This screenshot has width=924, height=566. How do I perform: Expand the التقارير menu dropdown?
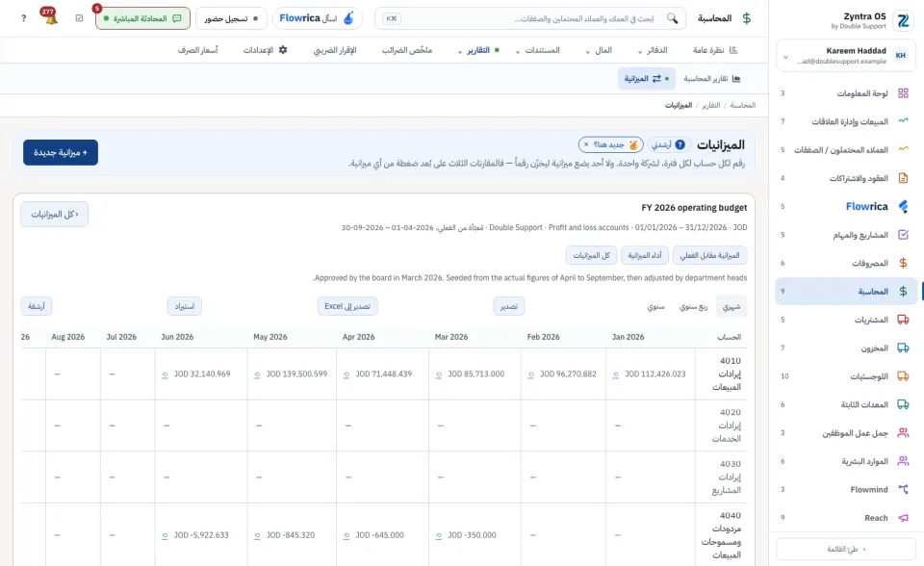pyautogui.click(x=478, y=50)
